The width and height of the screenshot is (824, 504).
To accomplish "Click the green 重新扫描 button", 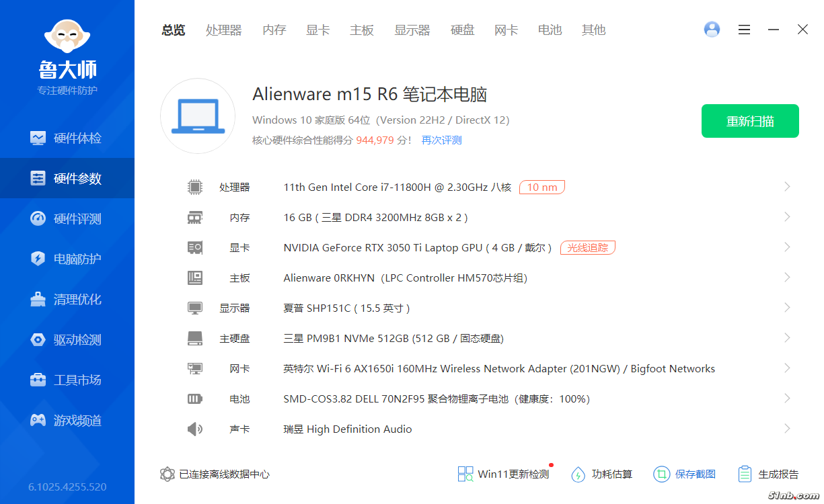I will 750,121.
